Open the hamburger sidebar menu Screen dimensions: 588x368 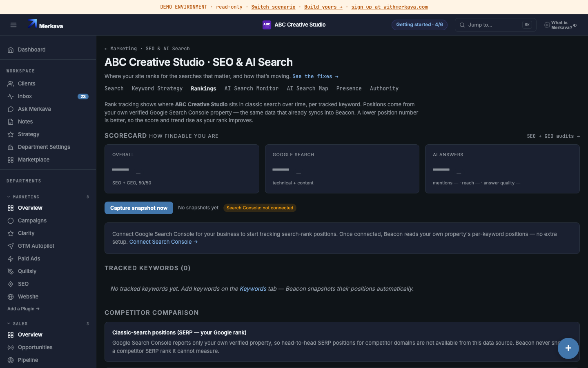(13, 25)
